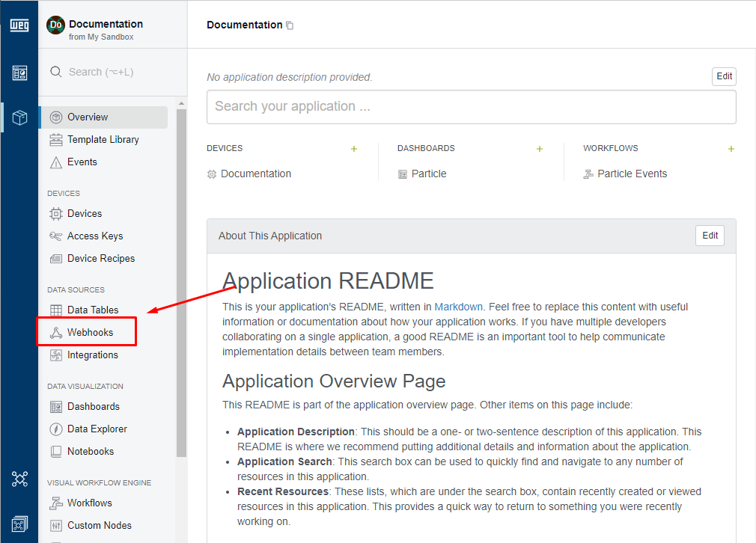Viewport: 756px width, 543px height.
Task: Click the Devices chip icon in sidebar
Action: (x=56, y=213)
